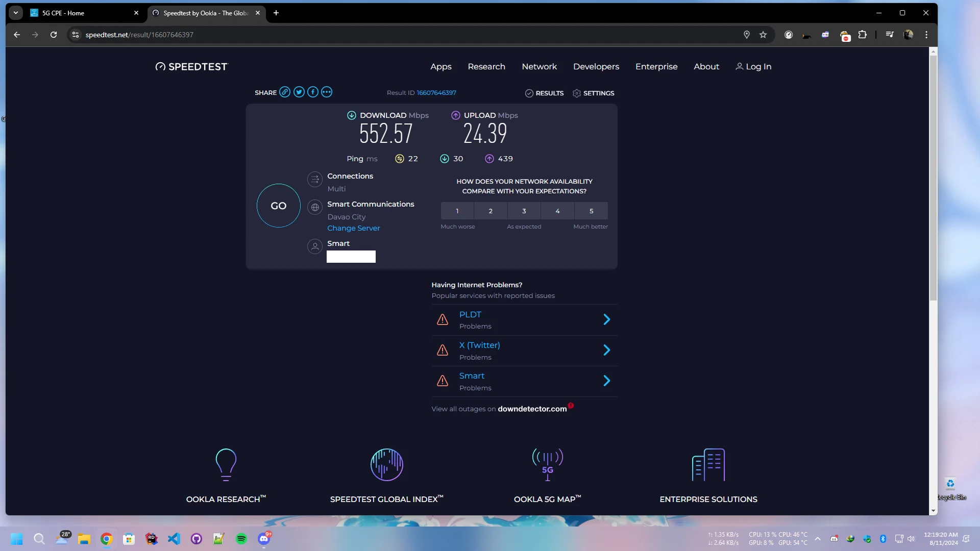Click the Smart Communications server globe icon
The height and width of the screenshot is (551, 980).
click(x=315, y=207)
